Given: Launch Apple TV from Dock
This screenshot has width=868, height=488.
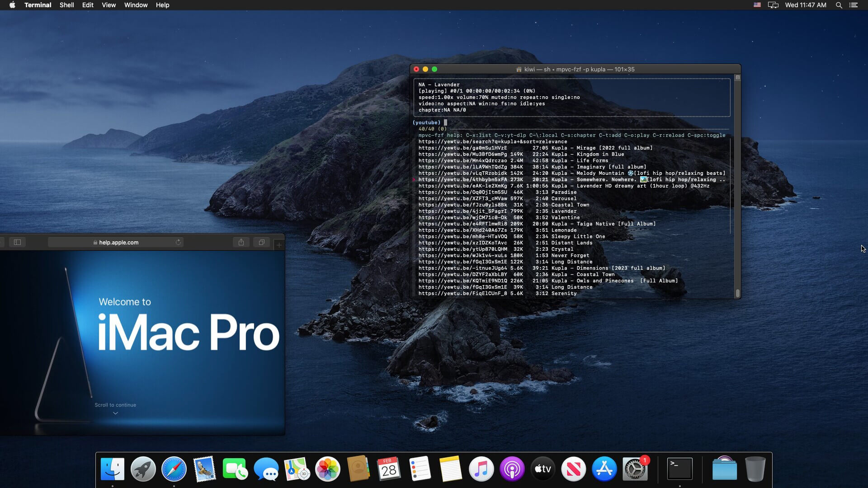Looking at the screenshot, I should pyautogui.click(x=542, y=469).
